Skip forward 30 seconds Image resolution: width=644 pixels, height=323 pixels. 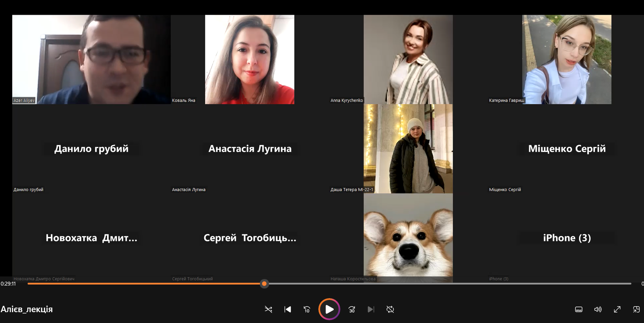click(352, 309)
